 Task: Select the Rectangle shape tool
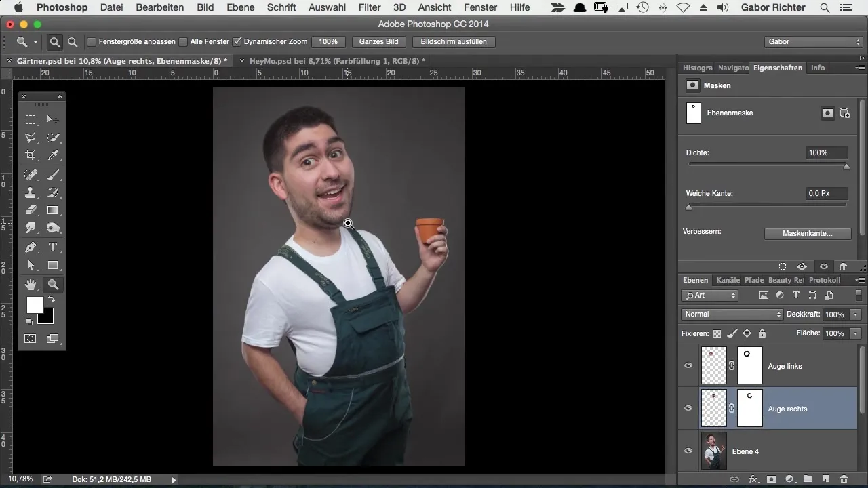53,265
